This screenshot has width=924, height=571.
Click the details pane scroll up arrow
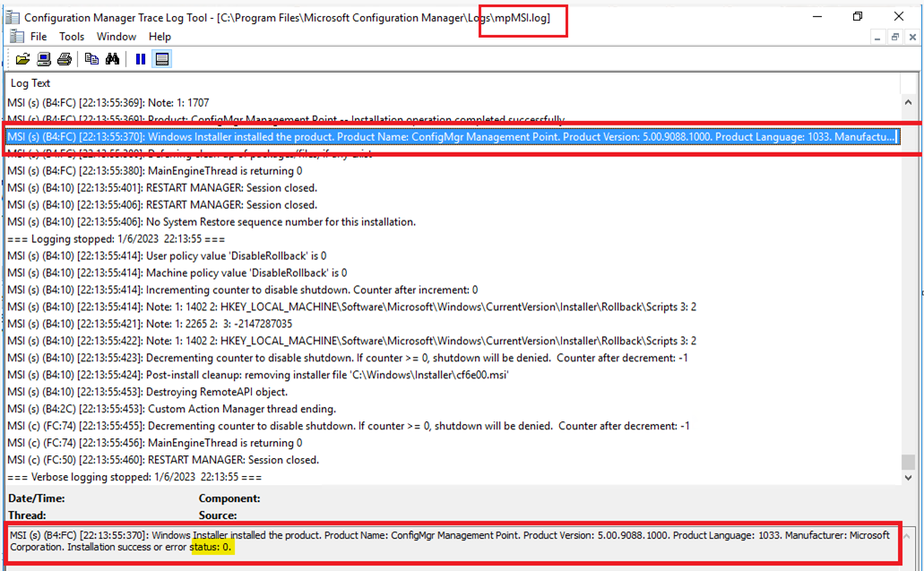tap(907, 536)
